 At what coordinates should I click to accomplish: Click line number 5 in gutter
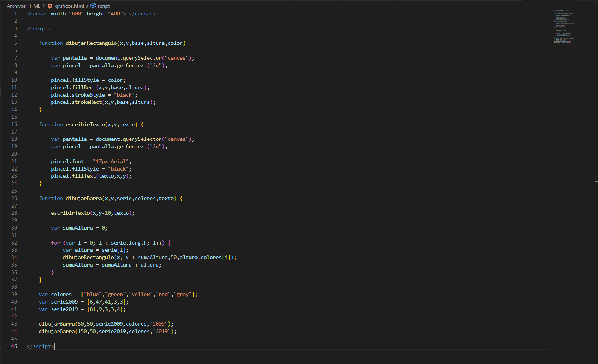(16, 43)
